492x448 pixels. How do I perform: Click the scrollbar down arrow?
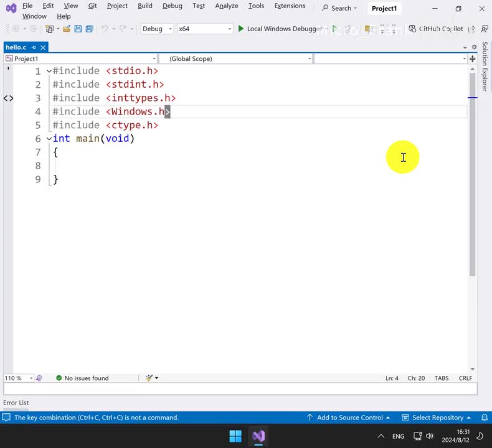point(473,370)
